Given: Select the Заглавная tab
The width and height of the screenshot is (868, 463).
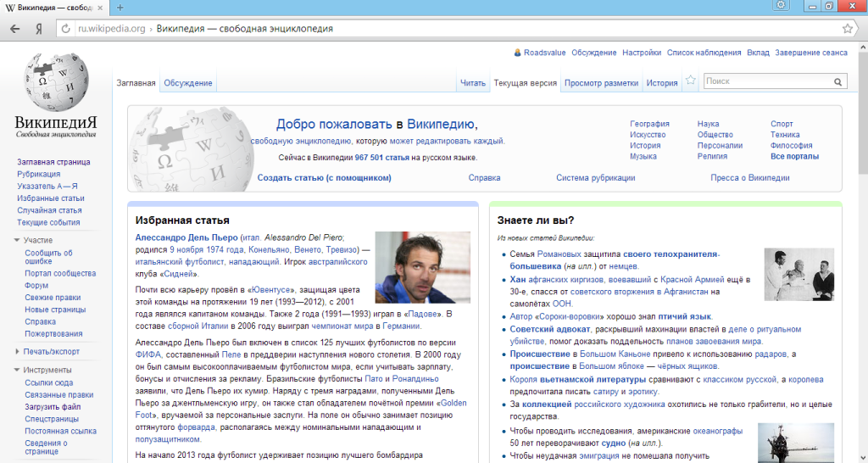Looking at the screenshot, I should tap(136, 83).
